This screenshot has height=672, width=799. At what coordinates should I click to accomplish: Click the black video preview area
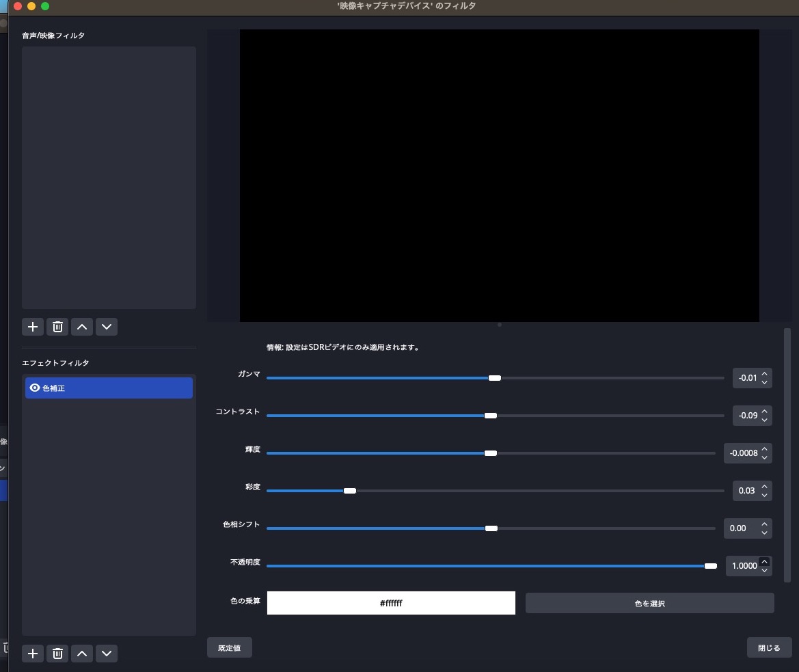[x=500, y=175]
